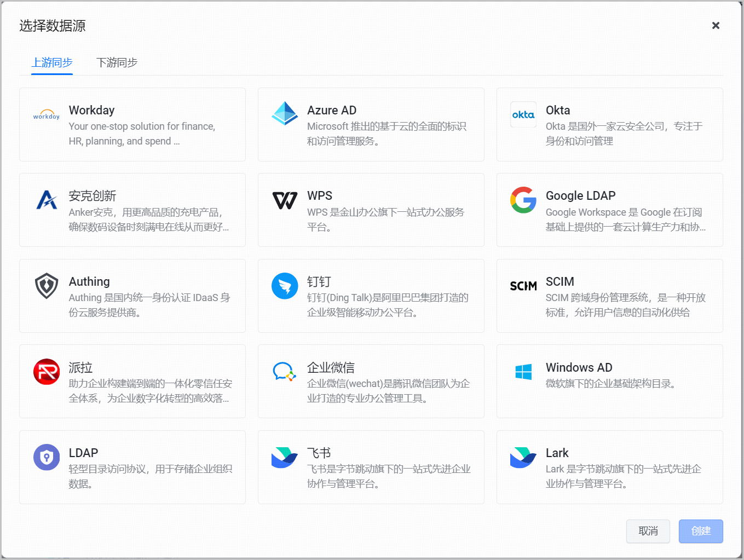Click the Azure AD Microsoft description text
Image resolution: width=744 pixels, height=560 pixels.
387,134
